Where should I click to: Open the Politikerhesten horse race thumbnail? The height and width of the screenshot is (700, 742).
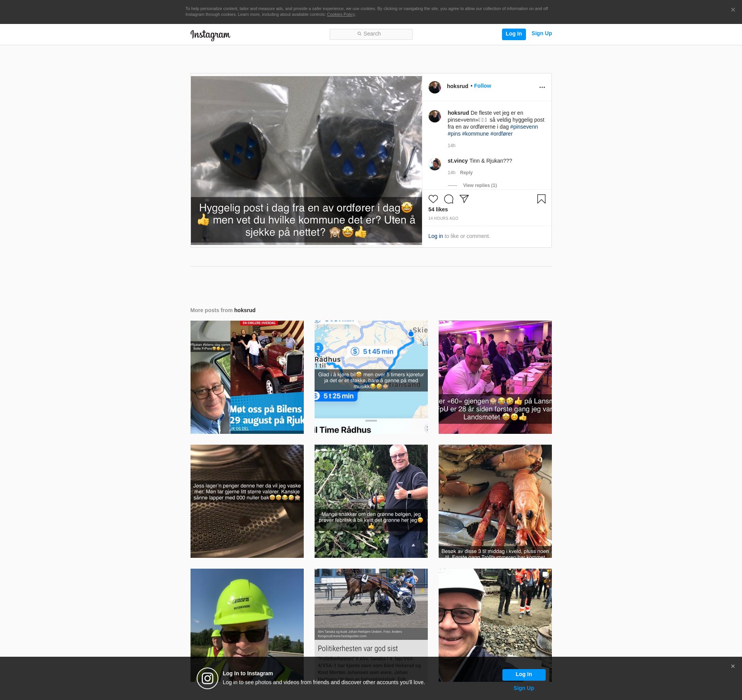(x=371, y=613)
